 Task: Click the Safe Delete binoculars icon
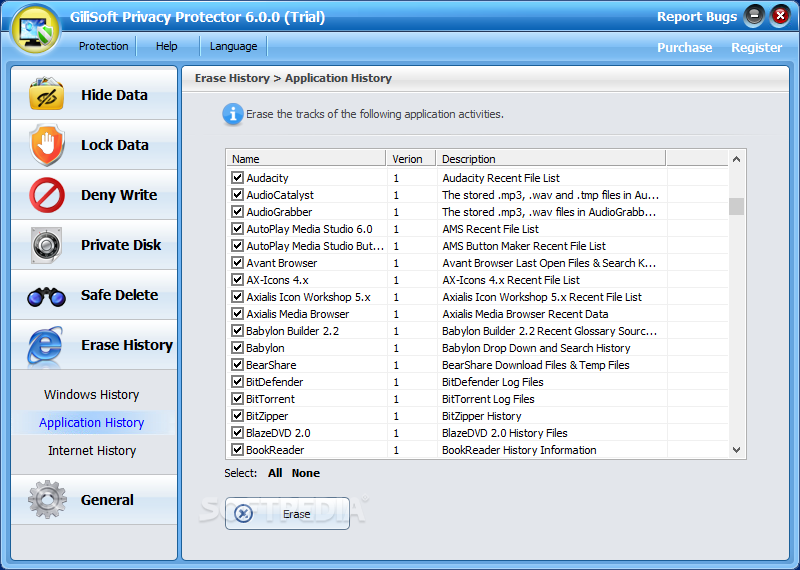point(46,296)
